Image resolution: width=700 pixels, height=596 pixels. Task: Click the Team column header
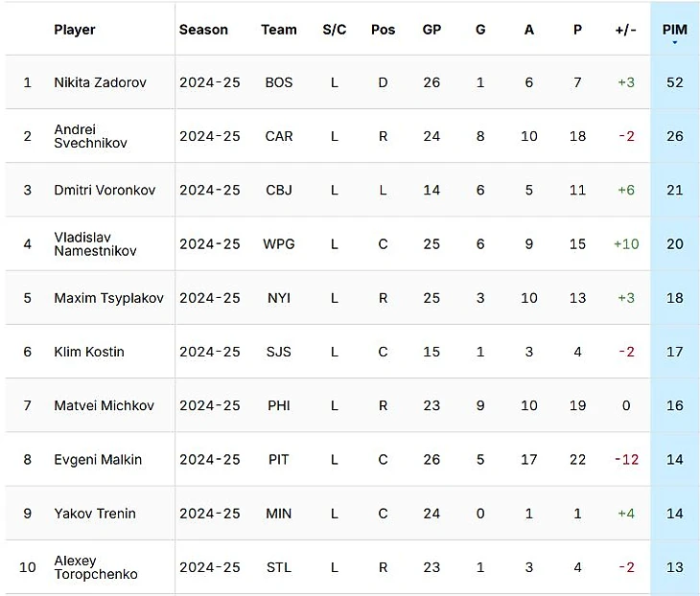(x=279, y=30)
